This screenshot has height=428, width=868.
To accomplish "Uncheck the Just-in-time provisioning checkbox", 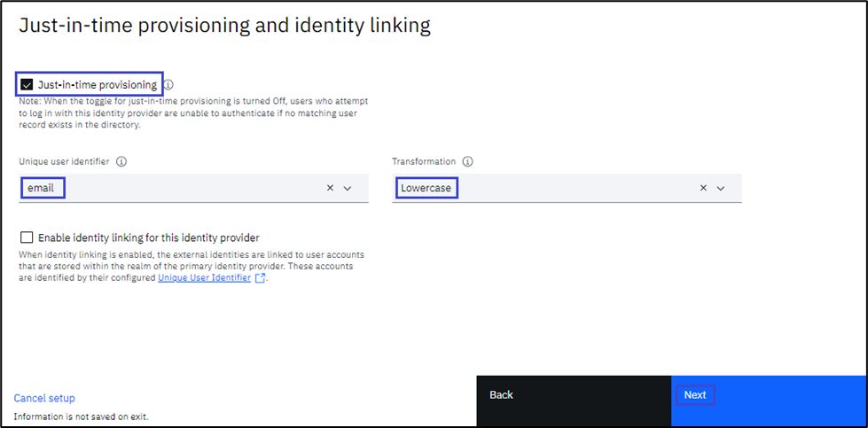I will (27, 85).
